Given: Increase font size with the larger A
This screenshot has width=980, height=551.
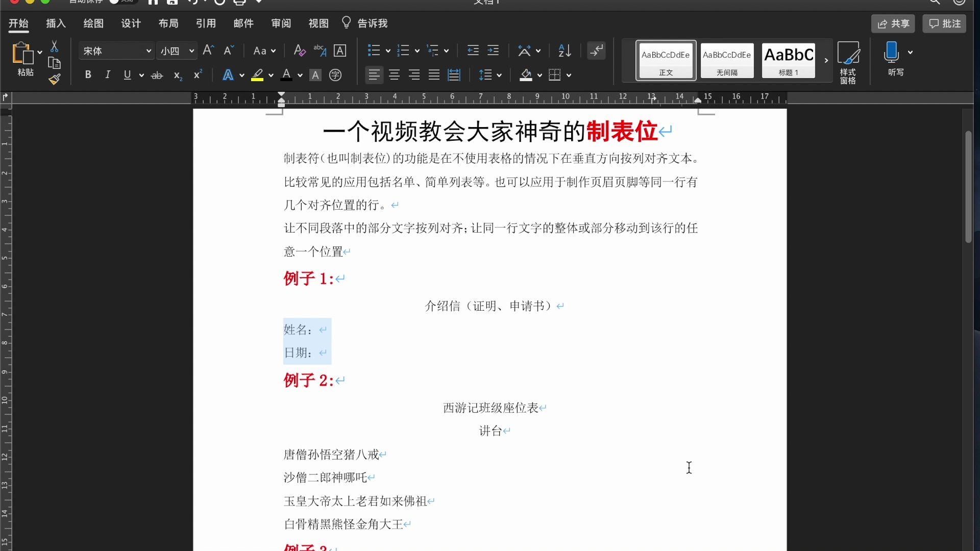Looking at the screenshot, I should click(x=208, y=51).
